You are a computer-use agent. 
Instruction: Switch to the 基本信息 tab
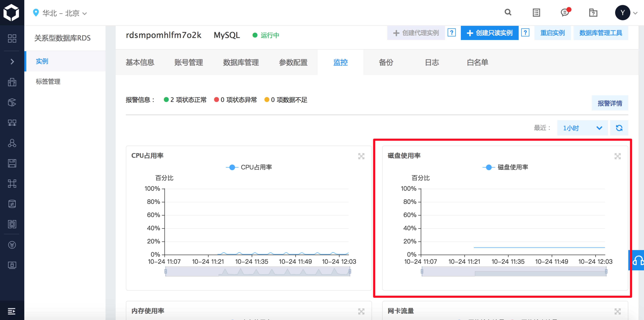140,63
